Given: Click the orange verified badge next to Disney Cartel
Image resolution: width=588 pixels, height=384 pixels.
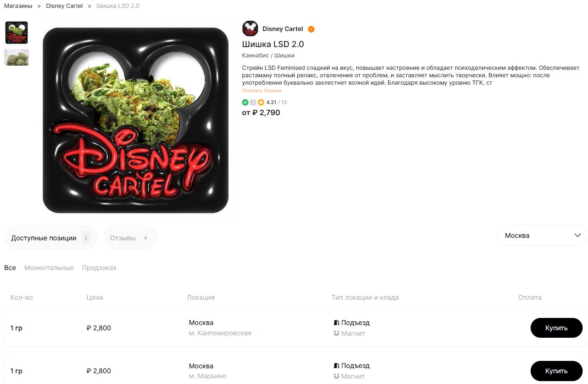Looking at the screenshot, I should (311, 29).
